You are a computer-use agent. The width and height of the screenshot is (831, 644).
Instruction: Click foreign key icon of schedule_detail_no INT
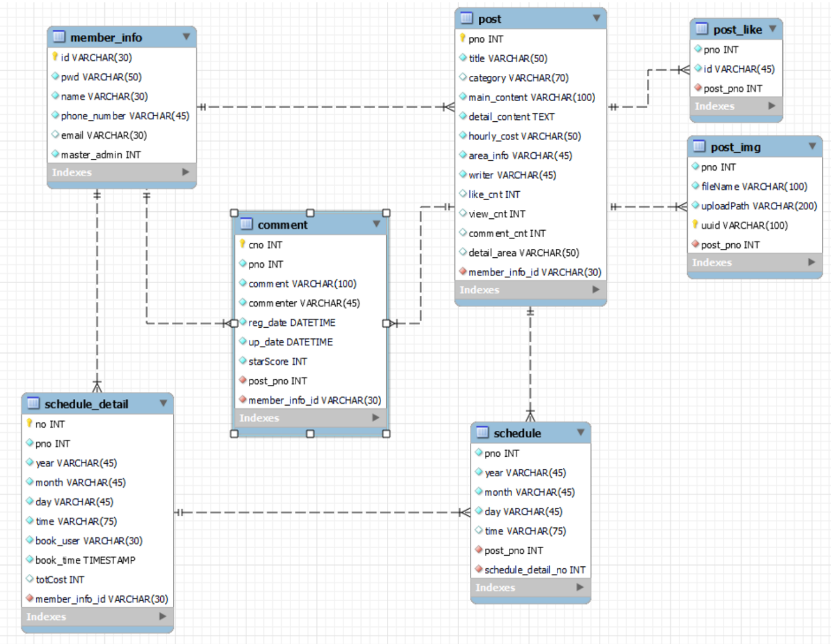(479, 569)
